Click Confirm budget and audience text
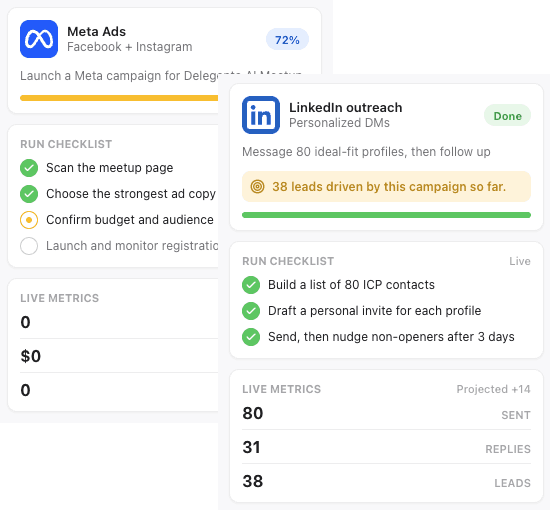 (x=130, y=220)
